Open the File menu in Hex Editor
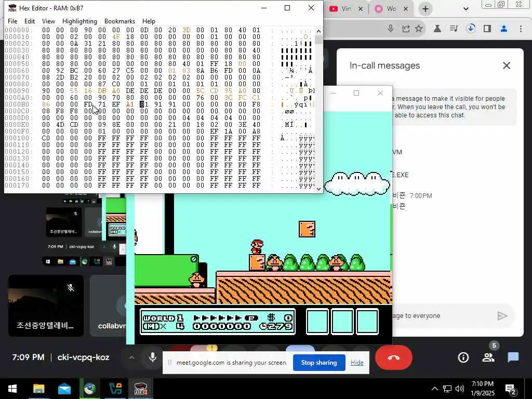The image size is (532, 399). click(x=12, y=21)
